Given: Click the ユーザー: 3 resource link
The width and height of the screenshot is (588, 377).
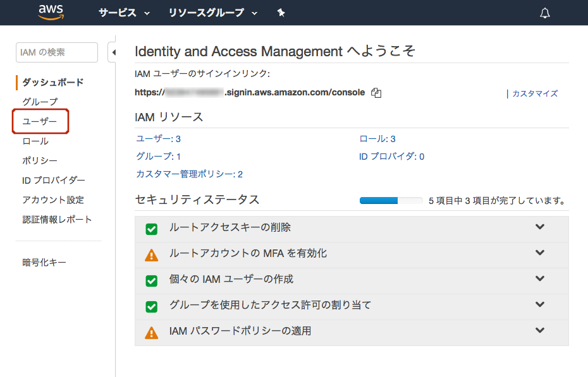Looking at the screenshot, I should pyautogui.click(x=159, y=139).
